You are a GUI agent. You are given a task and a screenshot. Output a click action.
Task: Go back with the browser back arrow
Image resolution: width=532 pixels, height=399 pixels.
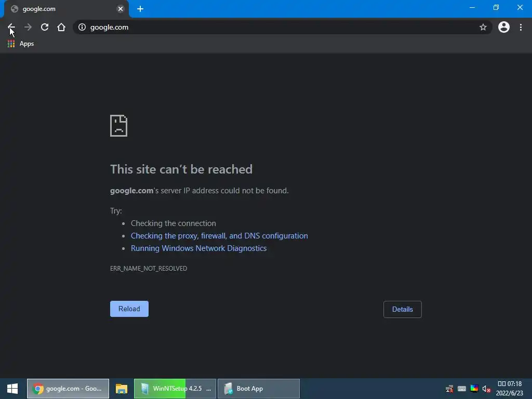point(11,27)
